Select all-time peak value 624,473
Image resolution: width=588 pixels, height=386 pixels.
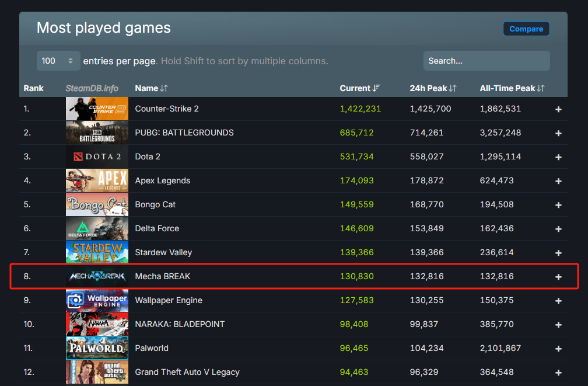click(x=497, y=180)
